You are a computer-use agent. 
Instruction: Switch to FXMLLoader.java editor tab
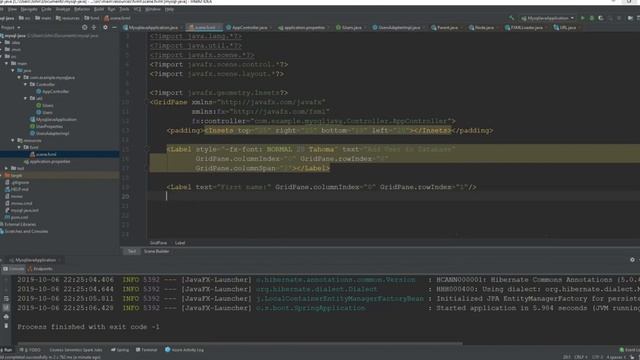[x=524, y=27]
